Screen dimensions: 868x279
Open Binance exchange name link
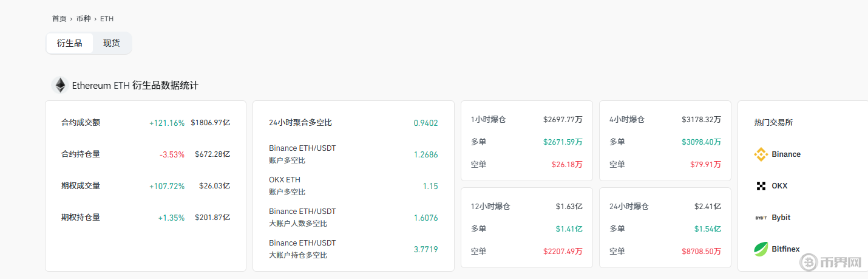click(x=786, y=154)
